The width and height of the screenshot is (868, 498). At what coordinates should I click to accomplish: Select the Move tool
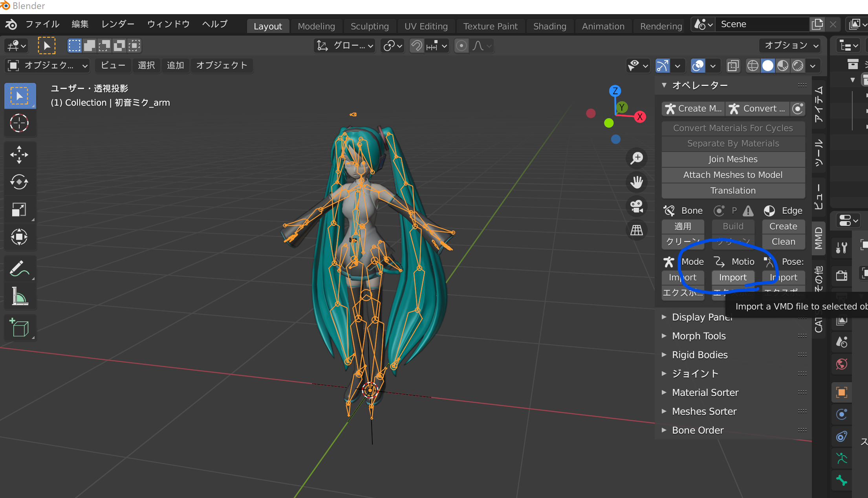[x=20, y=154]
